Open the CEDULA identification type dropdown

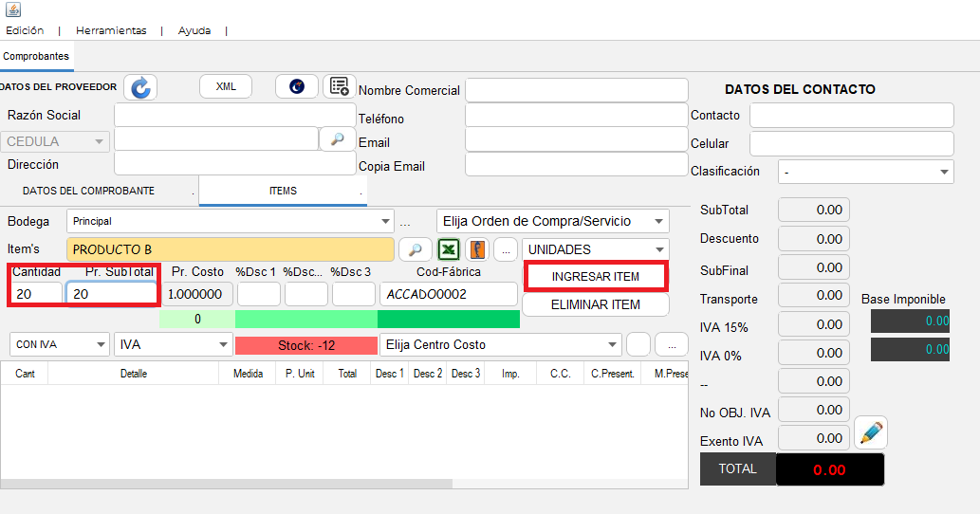pyautogui.click(x=55, y=141)
